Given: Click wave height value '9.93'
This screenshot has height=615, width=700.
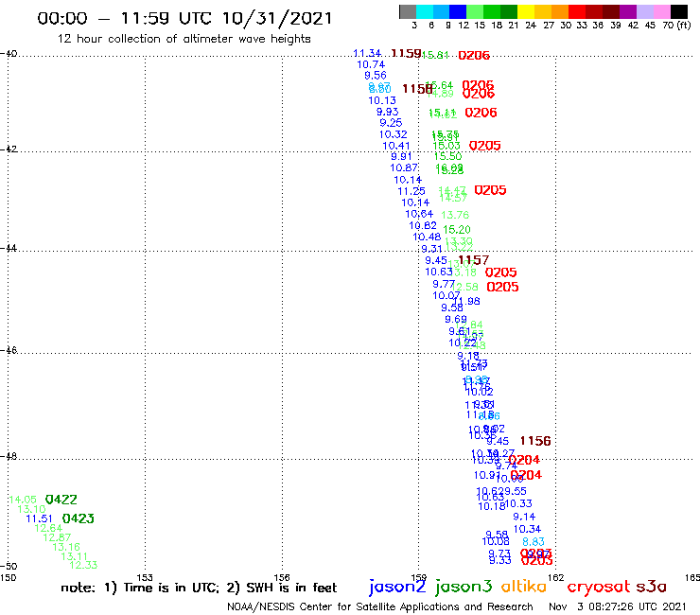Looking at the screenshot, I should tap(387, 112).
